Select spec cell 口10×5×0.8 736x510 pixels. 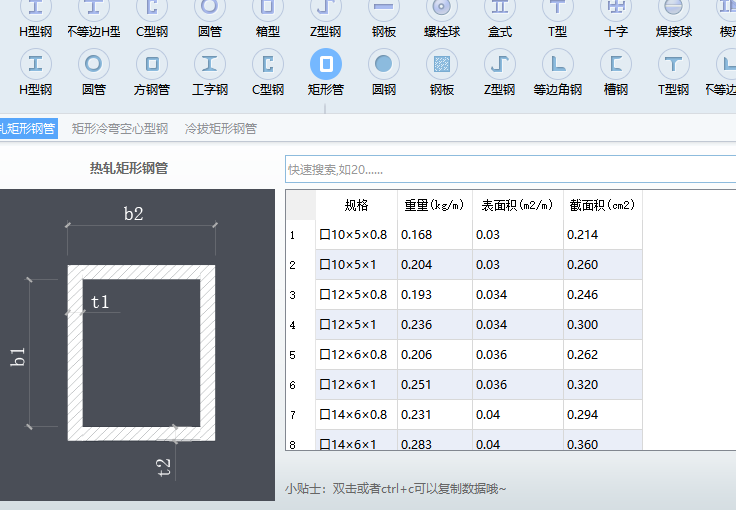click(x=356, y=235)
